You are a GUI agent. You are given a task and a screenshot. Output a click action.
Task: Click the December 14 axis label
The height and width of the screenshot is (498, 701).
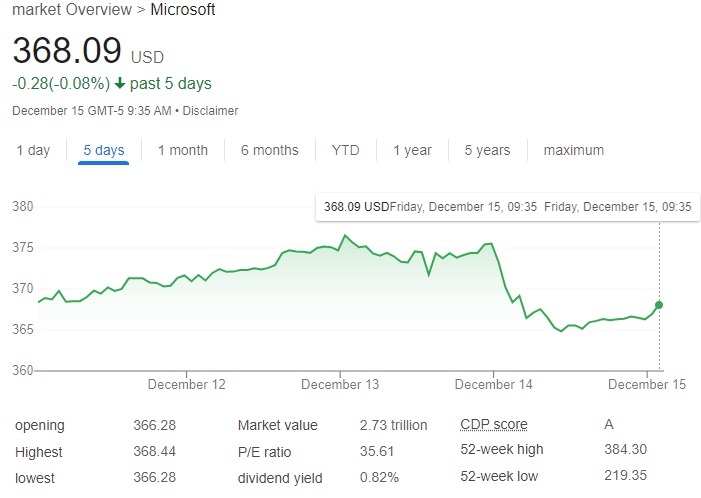[494, 384]
